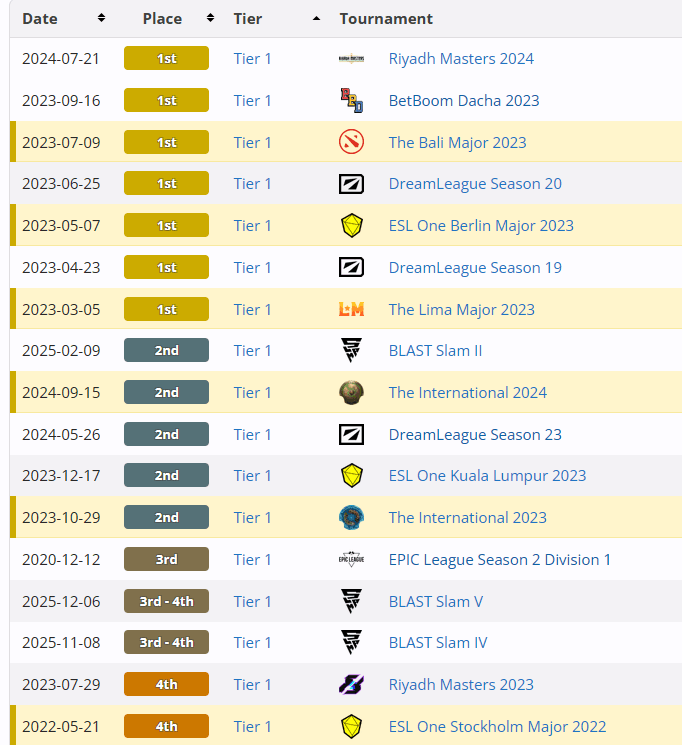Image resolution: width=682 pixels, height=745 pixels.
Task: Click the 1st place badge for Riyadh Masters 2024
Action: [x=166, y=58]
